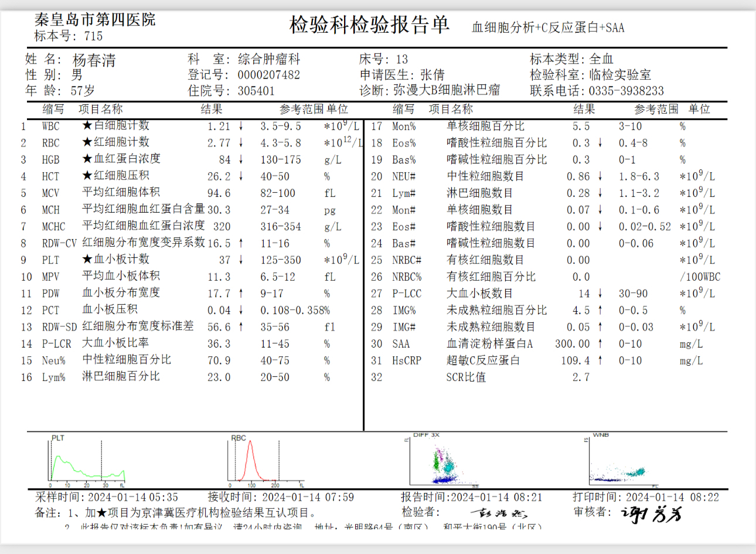Click diagnosis 弥漫大B细胞淋巴瘤
Viewport: 756px width, 554px height.
(447, 90)
